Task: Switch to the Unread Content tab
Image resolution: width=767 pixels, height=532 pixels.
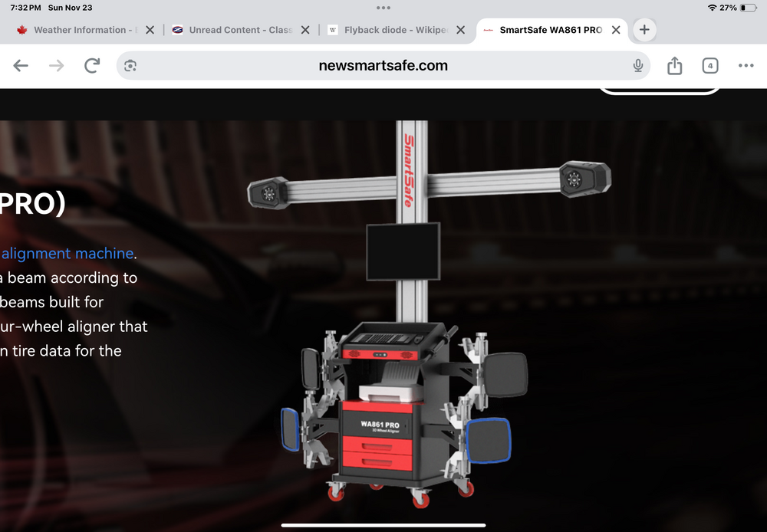Action: 238,30
